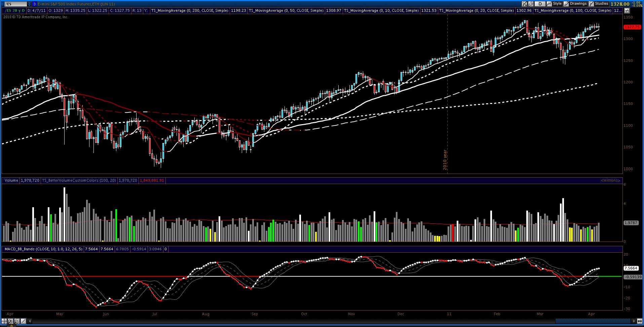Click the zoom in magnifier icon

point(11,321)
